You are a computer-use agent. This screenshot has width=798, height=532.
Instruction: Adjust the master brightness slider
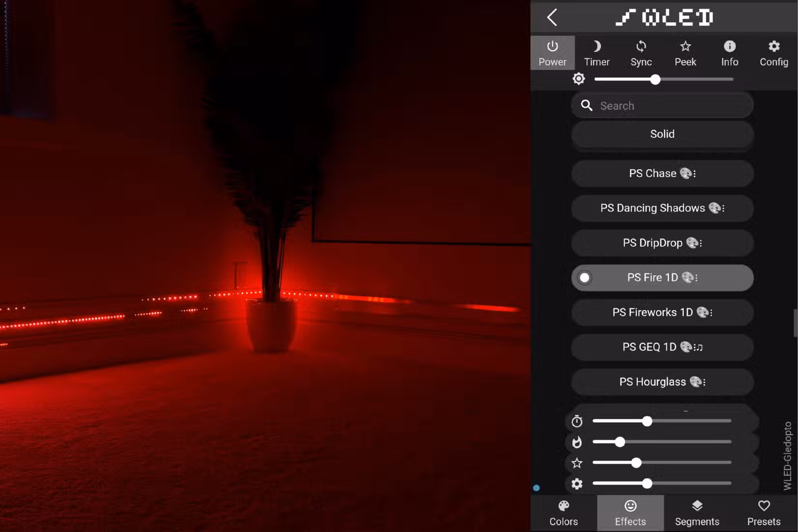pos(664,79)
